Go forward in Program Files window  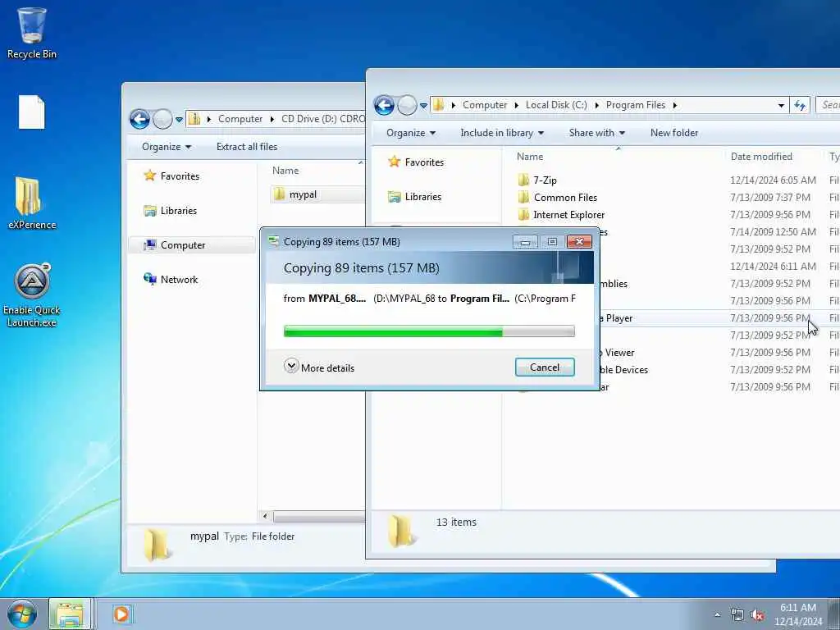[x=407, y=105]
